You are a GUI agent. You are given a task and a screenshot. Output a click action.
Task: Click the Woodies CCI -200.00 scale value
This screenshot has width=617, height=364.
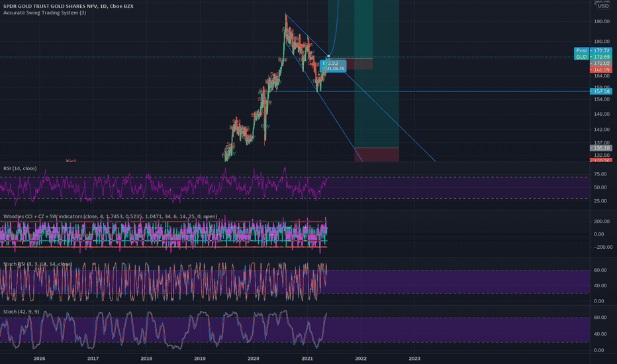pos(602,247)
